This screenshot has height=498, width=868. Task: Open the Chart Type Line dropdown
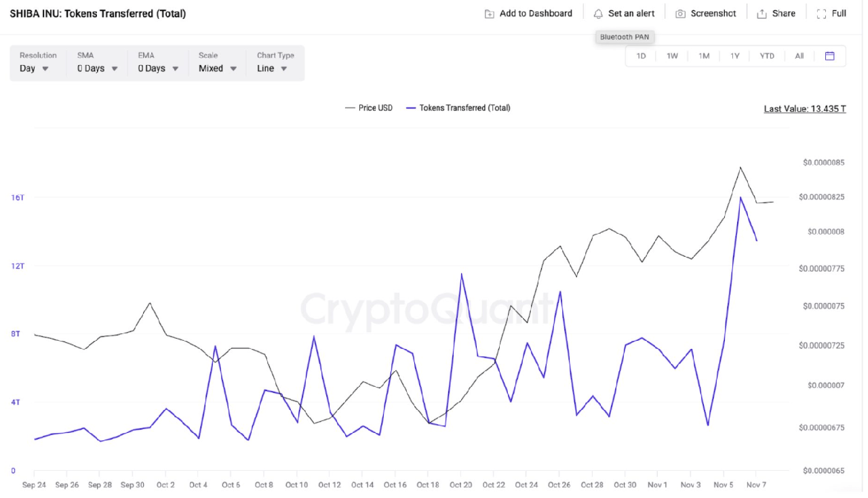click(x=276, y=62)
